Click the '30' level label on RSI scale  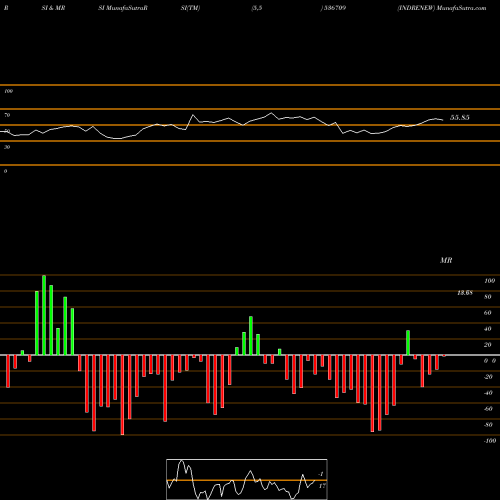pos(7,147)
